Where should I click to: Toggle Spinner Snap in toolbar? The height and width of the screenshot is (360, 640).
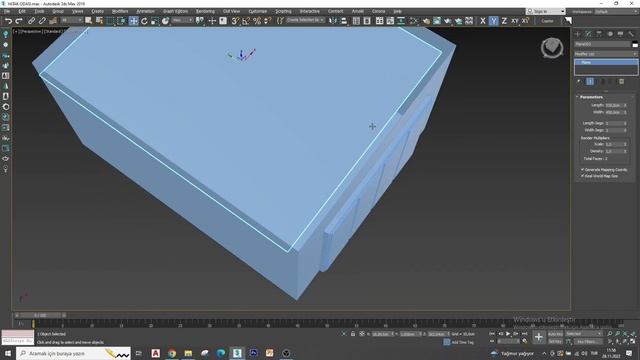point(268,21)
